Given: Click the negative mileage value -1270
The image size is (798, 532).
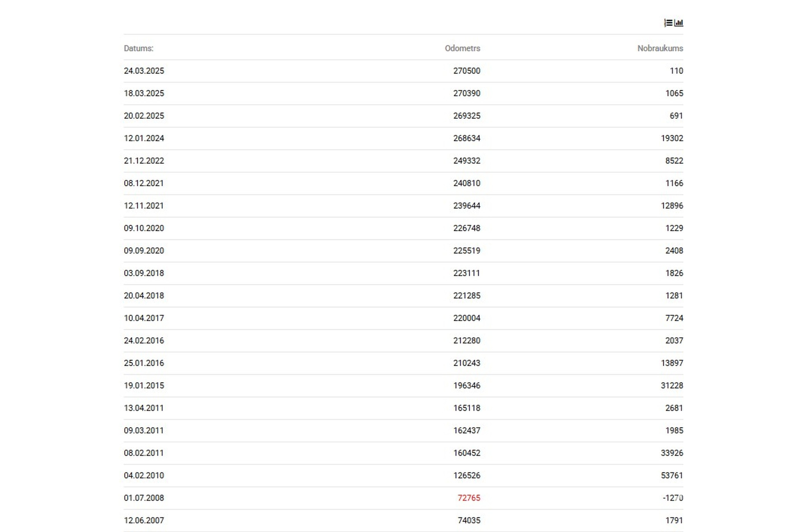Looking at the screenshot, I should click(673, 498).
